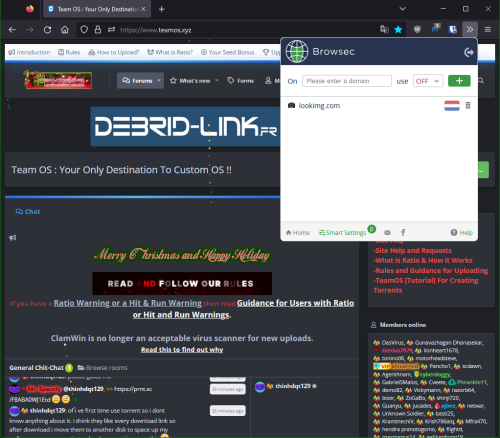Viewport: 500px width, 438px height.
Task: Open Browse rooms in the chat
Action: (x=103, y=368)
